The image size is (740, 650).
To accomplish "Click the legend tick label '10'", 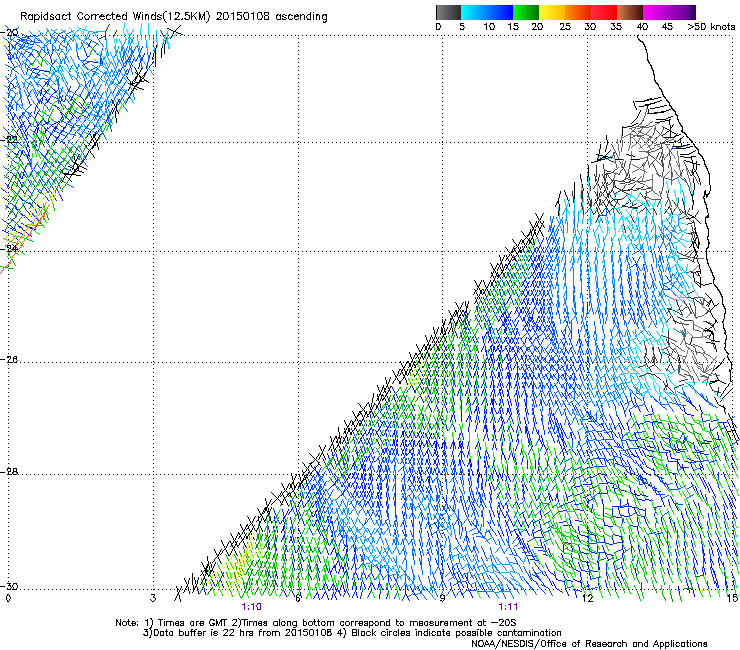I will pos(489,27).
